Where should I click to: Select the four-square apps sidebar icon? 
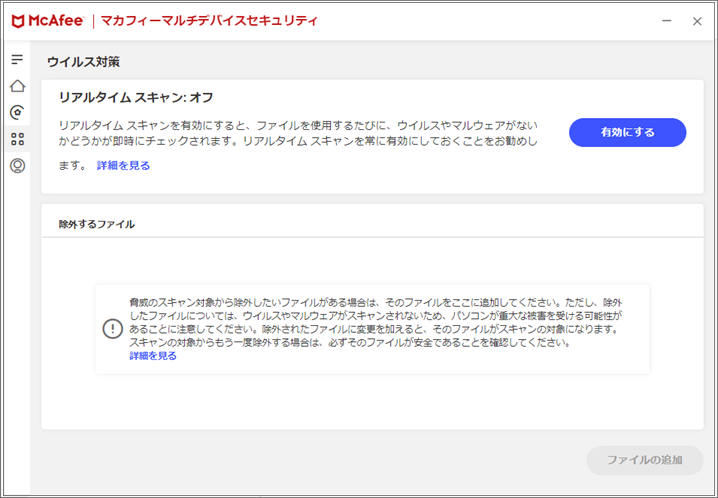(17, 139)
